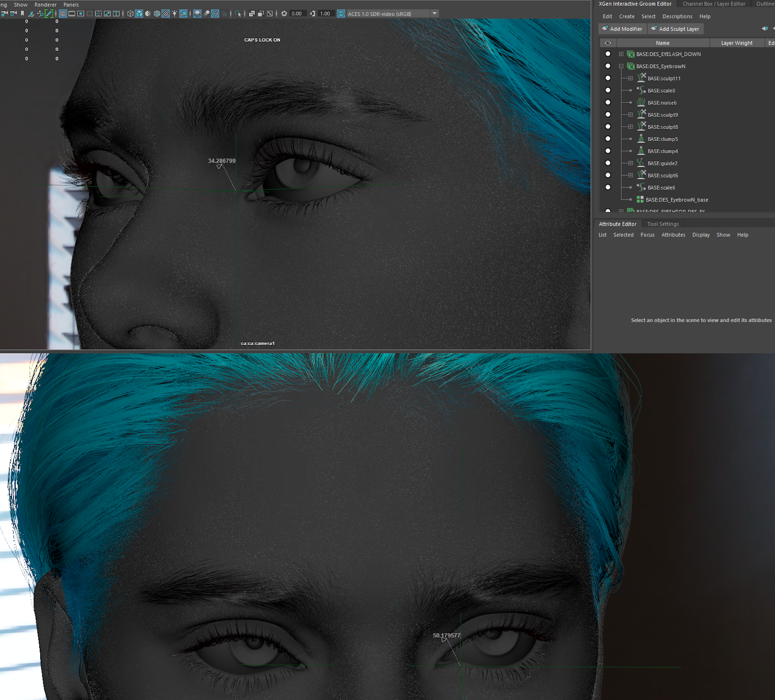Click the BASE:clump5 modifier icon

(x=641, y=139)
